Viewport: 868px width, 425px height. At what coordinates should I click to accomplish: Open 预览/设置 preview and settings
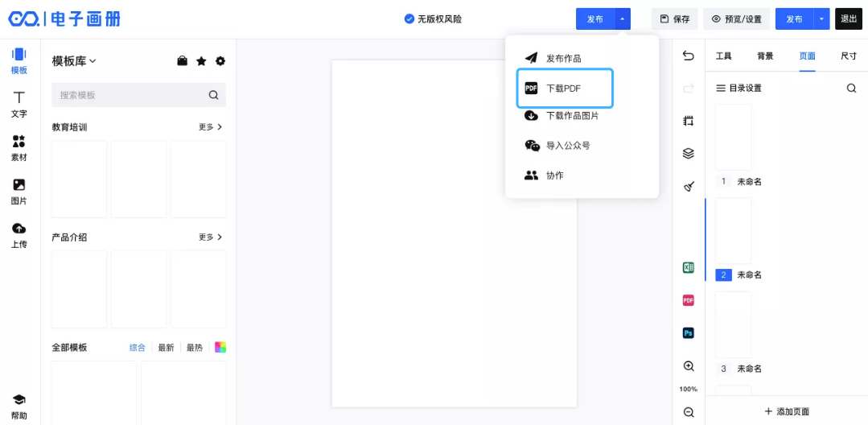tap(736, 19)
